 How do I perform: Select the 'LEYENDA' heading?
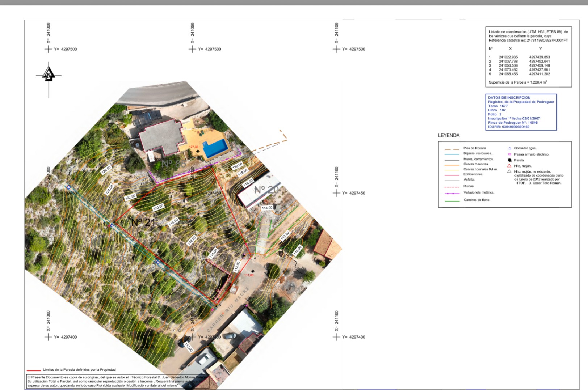449,135
